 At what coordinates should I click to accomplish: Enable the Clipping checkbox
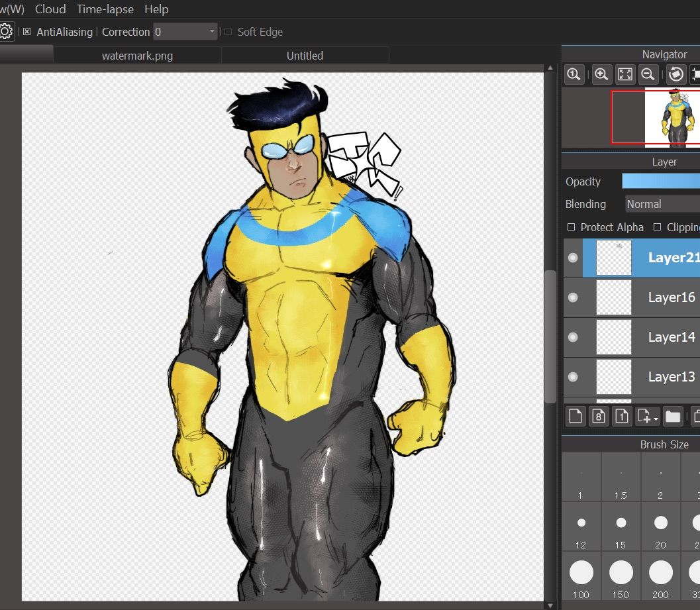pos(657,227)
